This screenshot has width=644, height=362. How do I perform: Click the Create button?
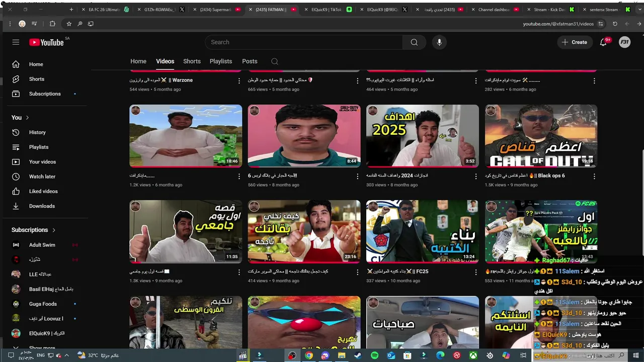coord(575,42)
